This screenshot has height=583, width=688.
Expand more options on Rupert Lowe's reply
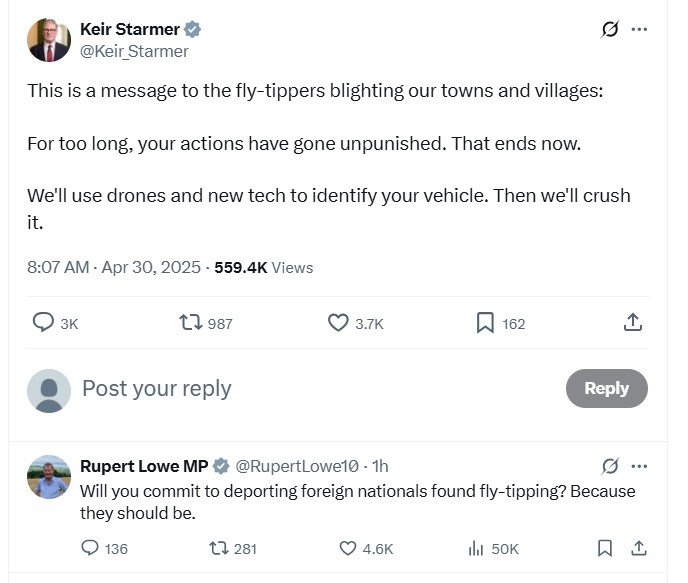click(640, 466)
